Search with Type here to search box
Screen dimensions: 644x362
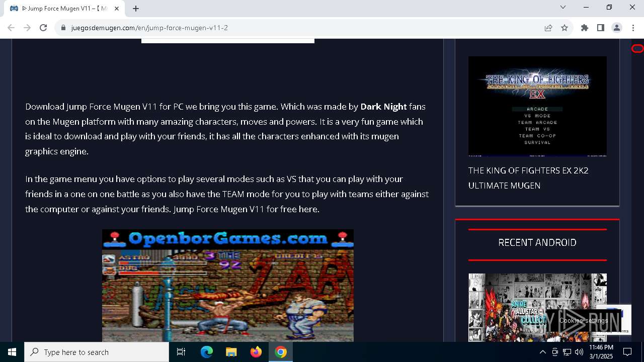click(x=97, y=352)
